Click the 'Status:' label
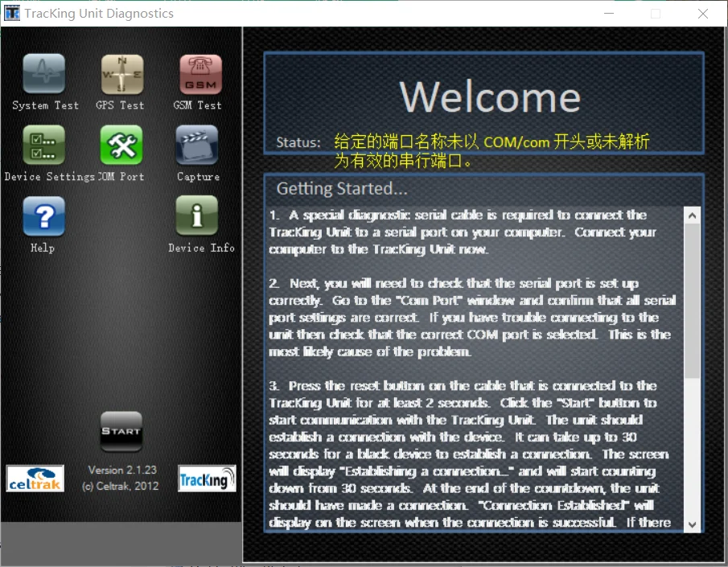This screenshot has width=728, height=567. coord(298,142)
